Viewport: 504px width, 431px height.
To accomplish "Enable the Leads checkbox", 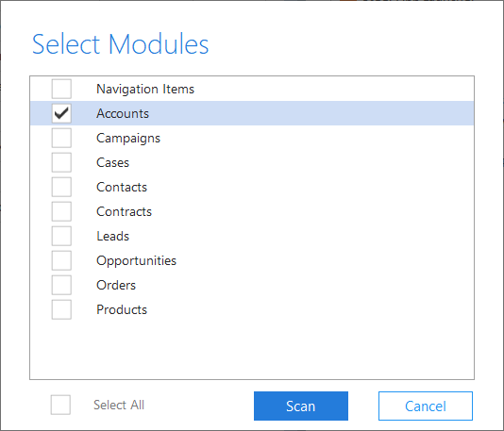I will pos(61,236).
